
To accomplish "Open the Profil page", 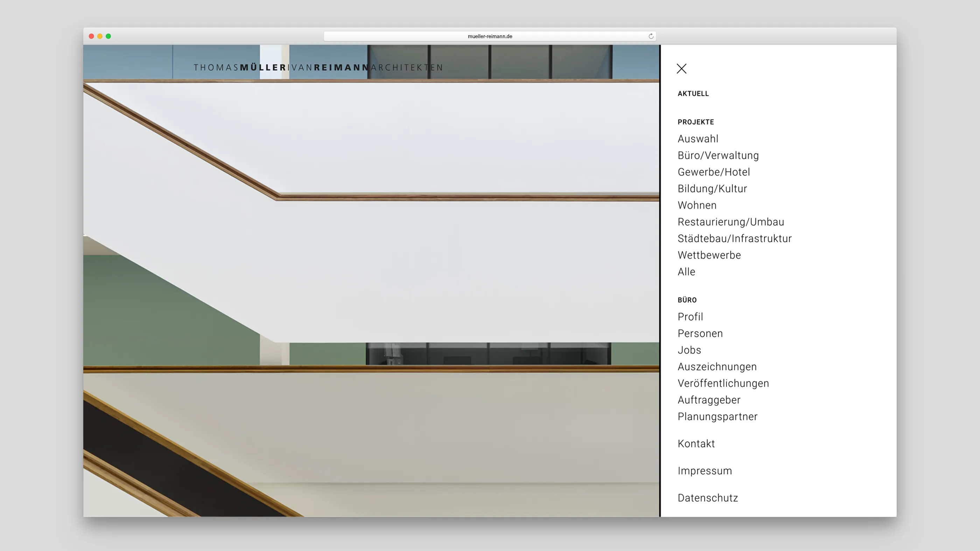I will (690, 317).
